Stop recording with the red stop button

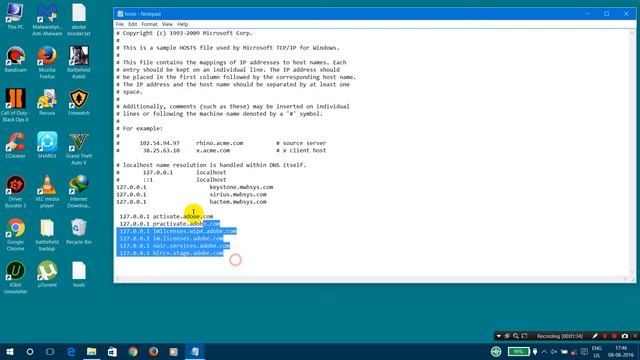614,336
